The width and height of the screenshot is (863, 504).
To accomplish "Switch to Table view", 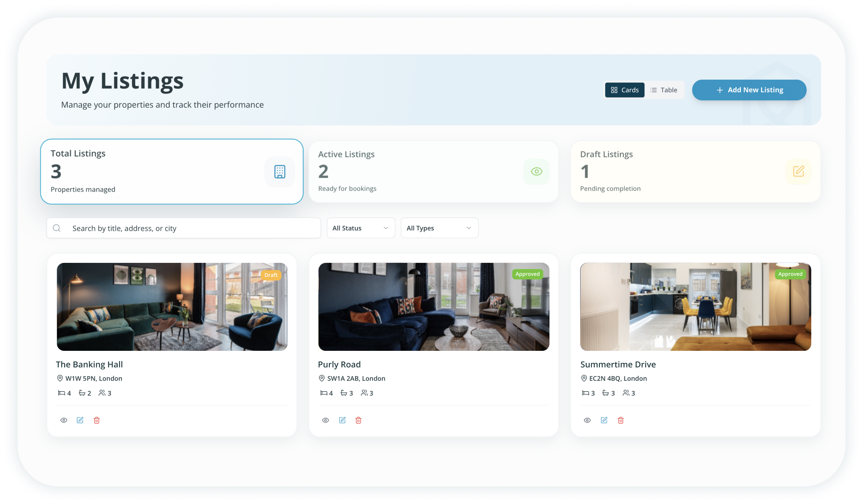I will point(664,90).
